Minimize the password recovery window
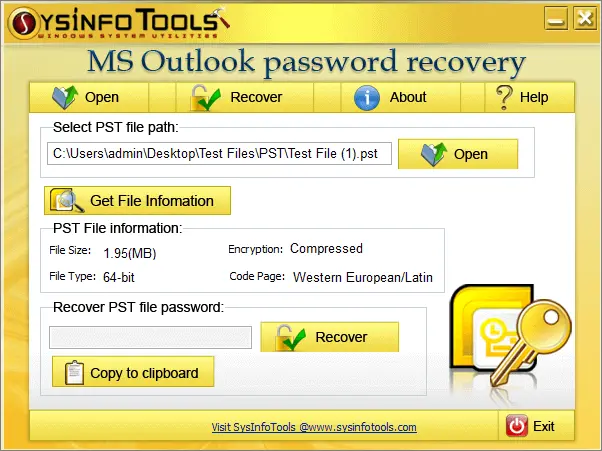 pos(556,18)
